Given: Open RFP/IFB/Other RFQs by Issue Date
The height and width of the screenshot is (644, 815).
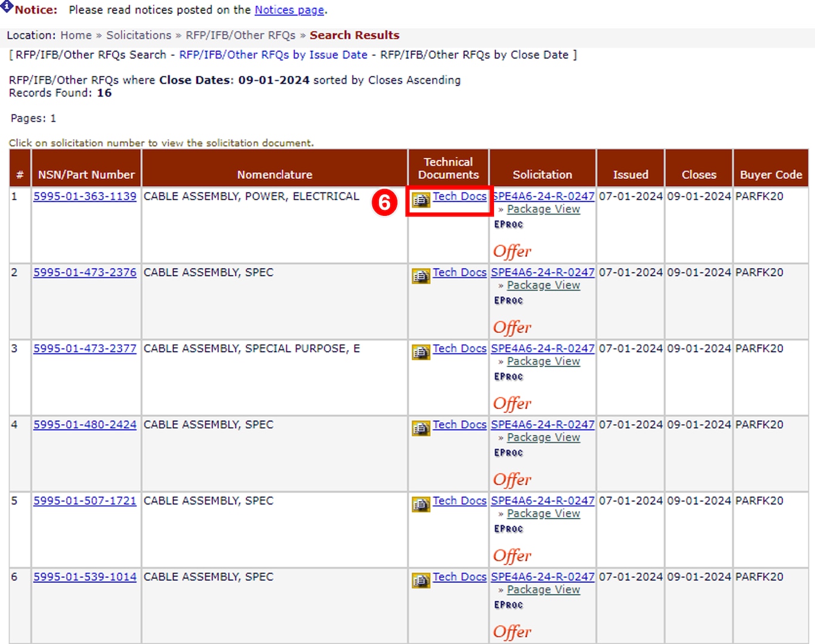Looking at the screenshot, I should tap(273, 55).
